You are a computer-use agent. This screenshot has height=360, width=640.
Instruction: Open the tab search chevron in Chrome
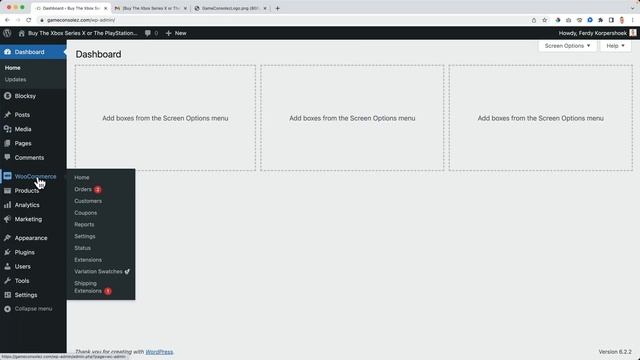tap(633, 8)
